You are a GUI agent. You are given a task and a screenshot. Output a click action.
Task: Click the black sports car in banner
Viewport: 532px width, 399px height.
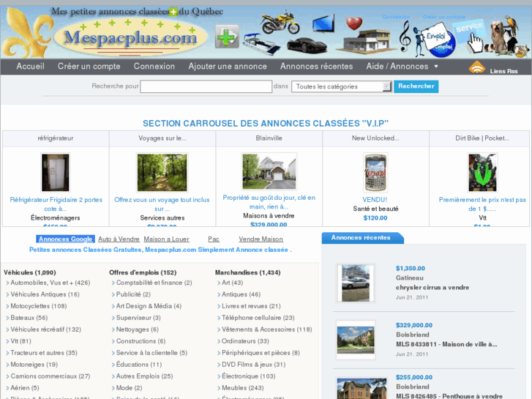pyautogui.click(x=307, y=45)
